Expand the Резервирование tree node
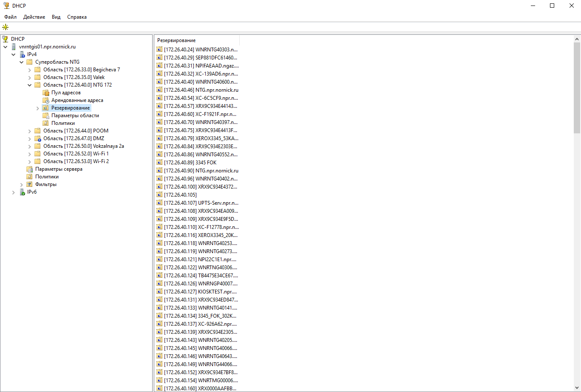581x392 pixels. (x=38, y=108)
